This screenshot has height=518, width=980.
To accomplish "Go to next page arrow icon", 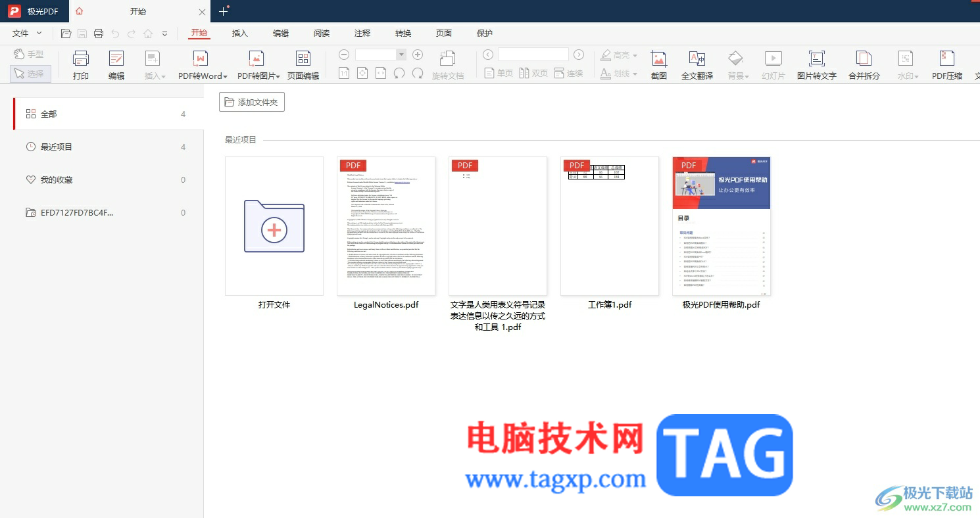I will pyautogui.click(x=579, y=55).
